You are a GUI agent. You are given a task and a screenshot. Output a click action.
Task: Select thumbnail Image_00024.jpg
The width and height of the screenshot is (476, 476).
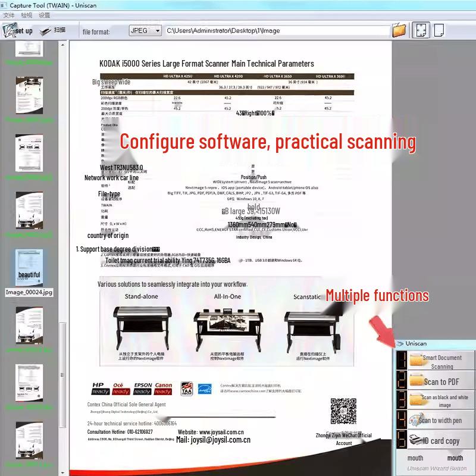(29, 268)
